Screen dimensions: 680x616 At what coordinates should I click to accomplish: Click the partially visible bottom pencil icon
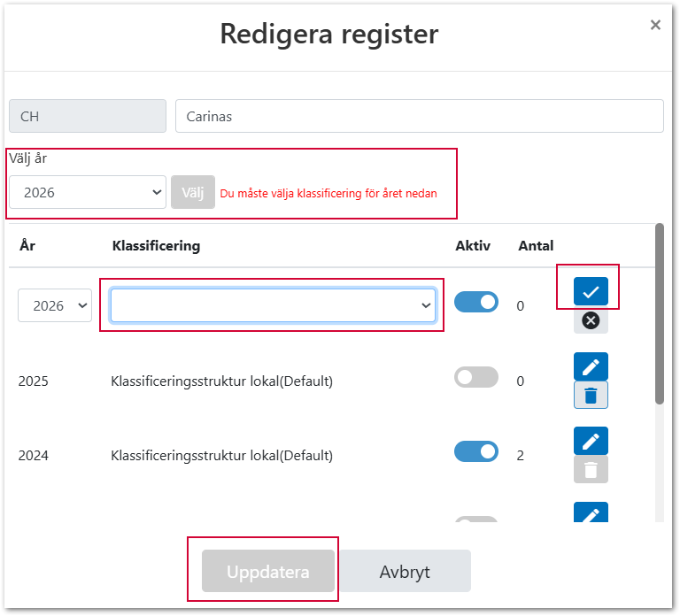coord(591,513)
